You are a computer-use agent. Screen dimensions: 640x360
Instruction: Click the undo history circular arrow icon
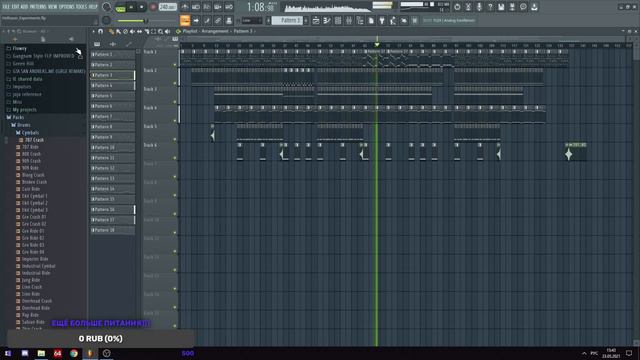[x=457, y=7]
